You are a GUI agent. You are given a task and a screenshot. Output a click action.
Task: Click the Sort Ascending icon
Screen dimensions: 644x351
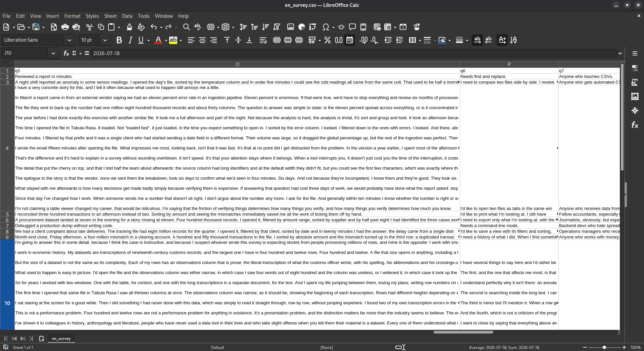(254, 27)
